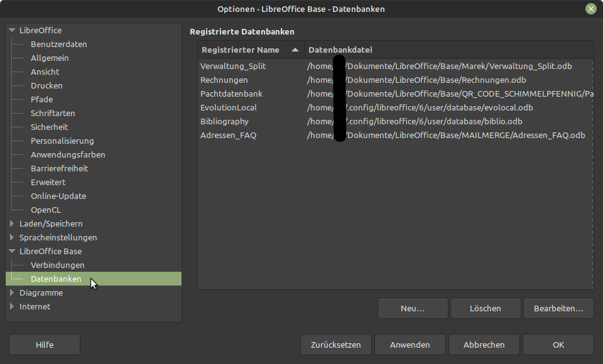Close the Optionen dialog with the X
Screen dimensions: 603x364
point(590,9)
